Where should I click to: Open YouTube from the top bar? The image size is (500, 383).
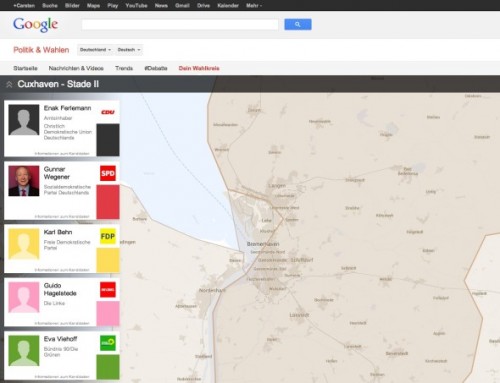pos(136,6)
